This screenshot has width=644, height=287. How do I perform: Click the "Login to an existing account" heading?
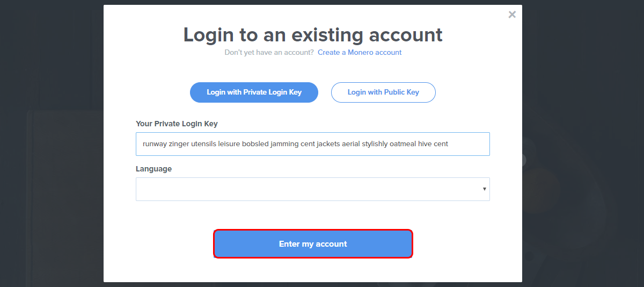click(313, 34)
